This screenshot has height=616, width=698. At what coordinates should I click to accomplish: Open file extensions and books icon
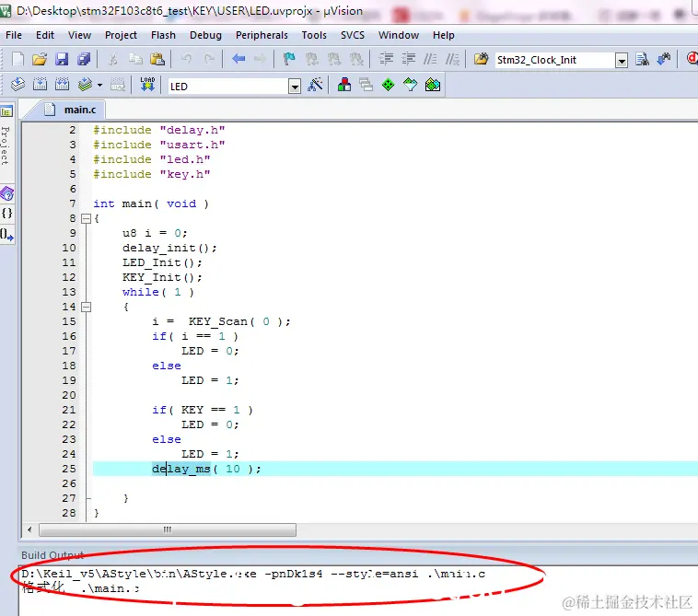tap(344, 84)
